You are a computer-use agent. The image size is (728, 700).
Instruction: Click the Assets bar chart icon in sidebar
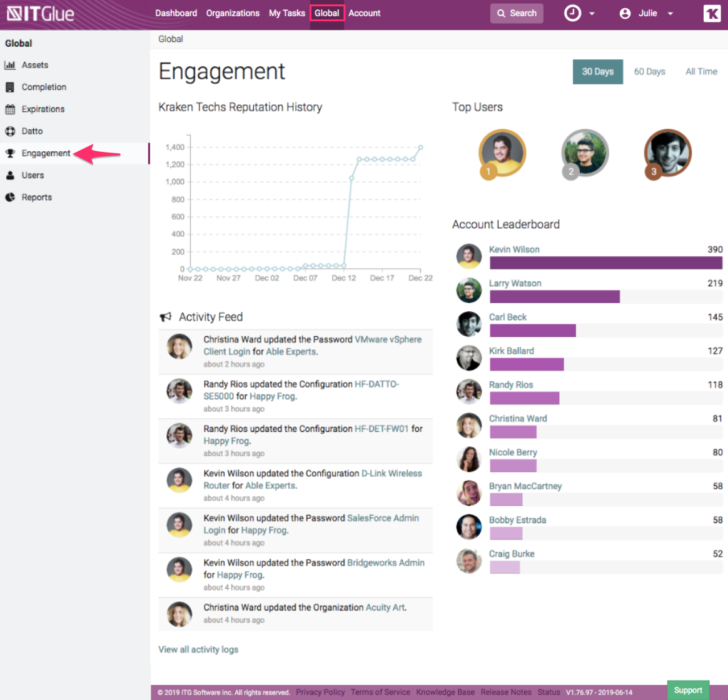point(10,65)
